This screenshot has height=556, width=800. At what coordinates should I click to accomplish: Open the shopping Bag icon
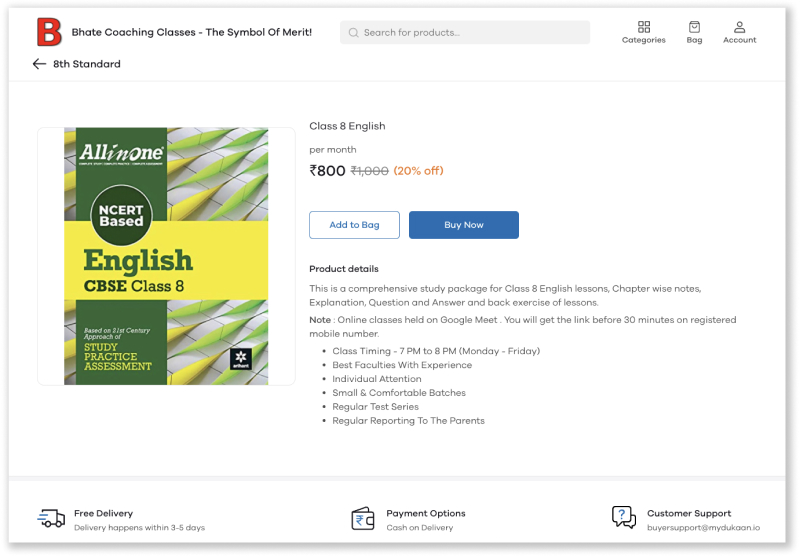(694, 27)
